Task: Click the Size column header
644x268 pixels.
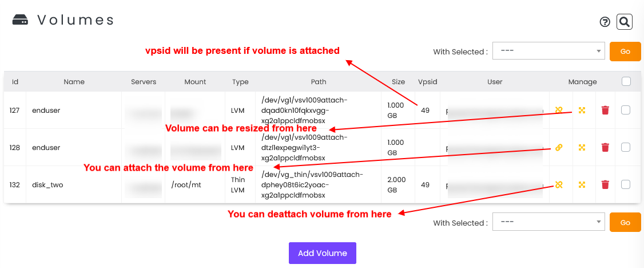Action: point(399,82)
